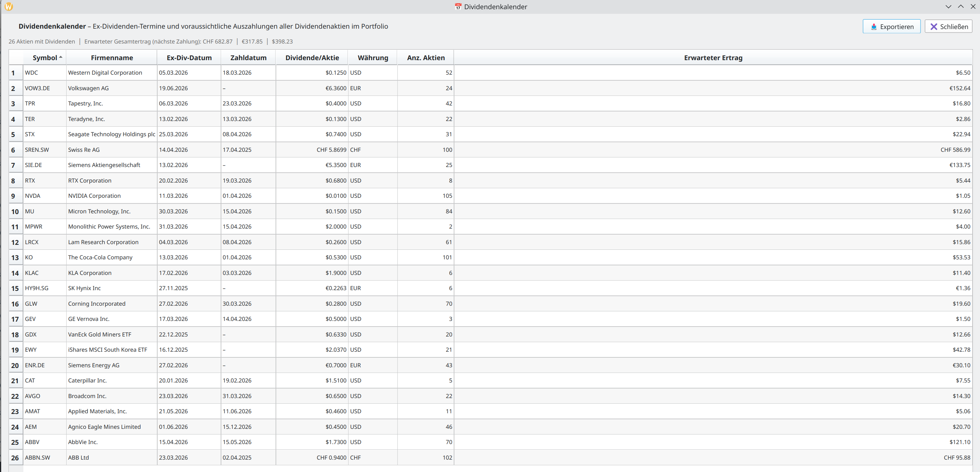980x472 pixels.
Task: Click the €133.75 expected yield cell
Action: pyautogui.click(x=713, y=165)
